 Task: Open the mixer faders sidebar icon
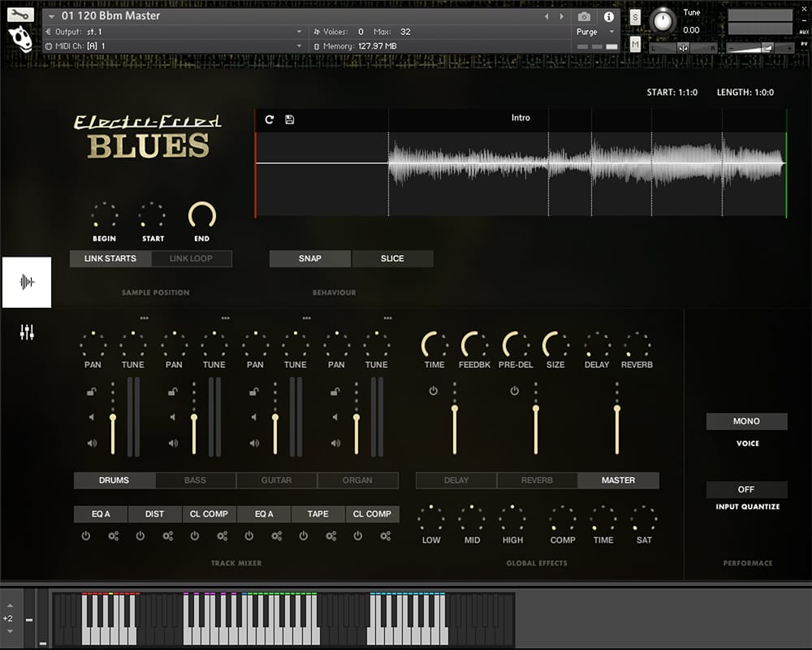(27, 331)
